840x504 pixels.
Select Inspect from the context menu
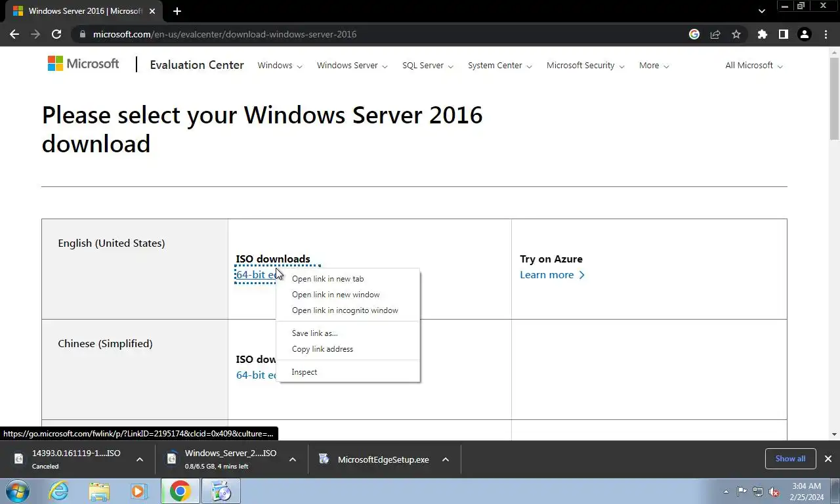(348, 372)
